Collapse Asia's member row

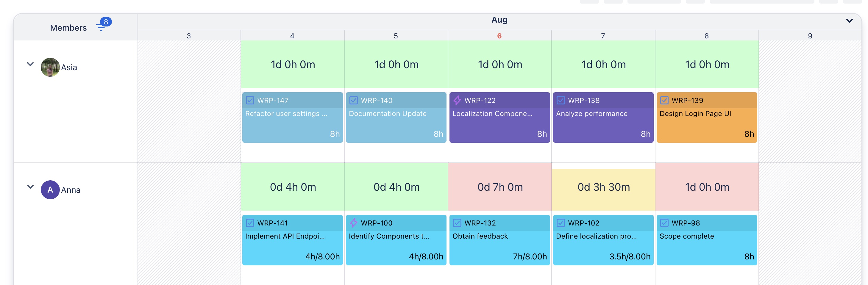30,64
